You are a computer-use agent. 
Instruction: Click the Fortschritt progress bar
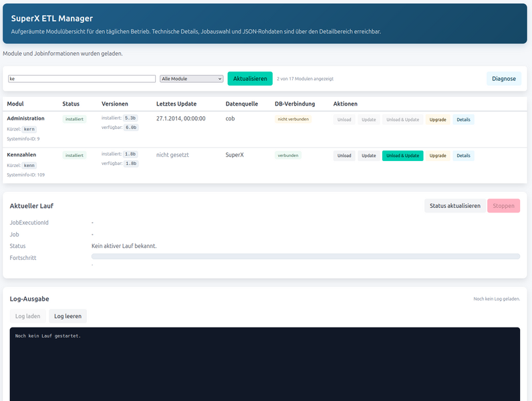305,257
